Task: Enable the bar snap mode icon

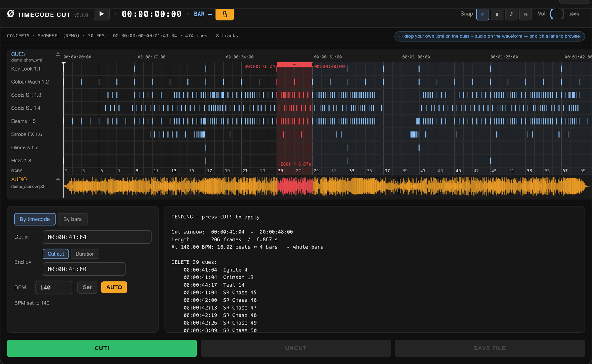Action: point(497,14)
